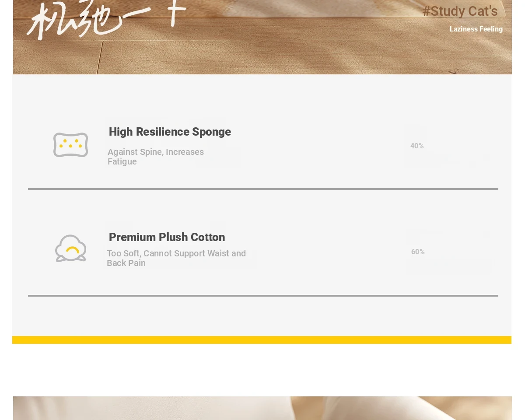Viewport: 525px width, 420px height.
Task: Click the Laziness Feeling caption
Action: (x=476, y=29)
